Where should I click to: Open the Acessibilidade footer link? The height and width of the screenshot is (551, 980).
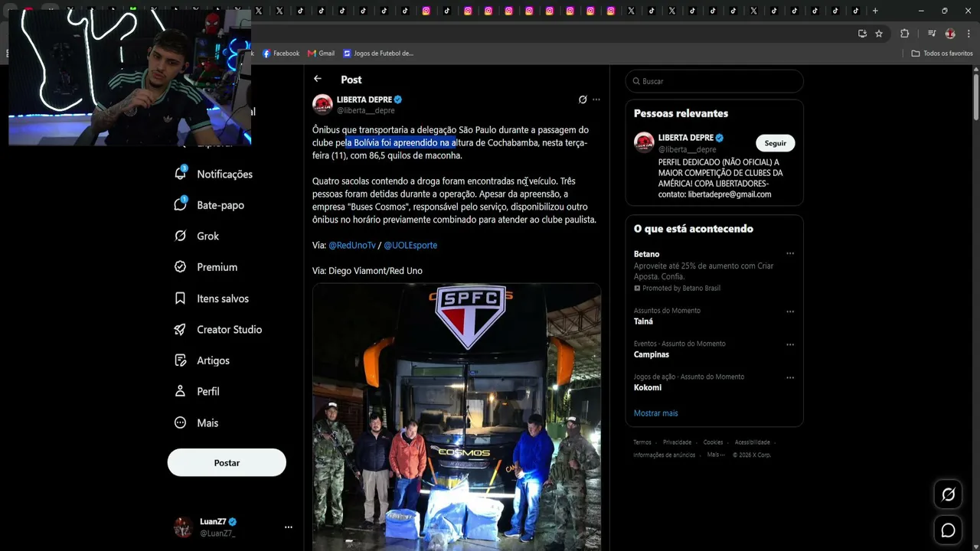[x=753, y=442]
